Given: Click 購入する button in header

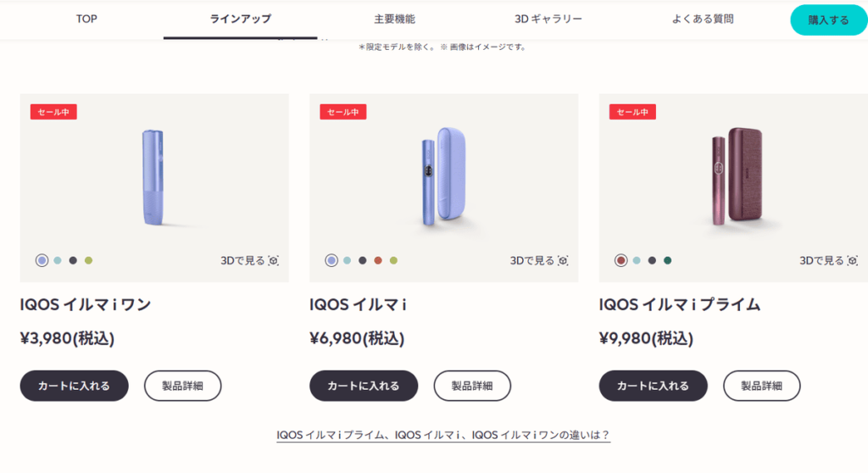Looking at the screenshot, I should click(829, 20).
